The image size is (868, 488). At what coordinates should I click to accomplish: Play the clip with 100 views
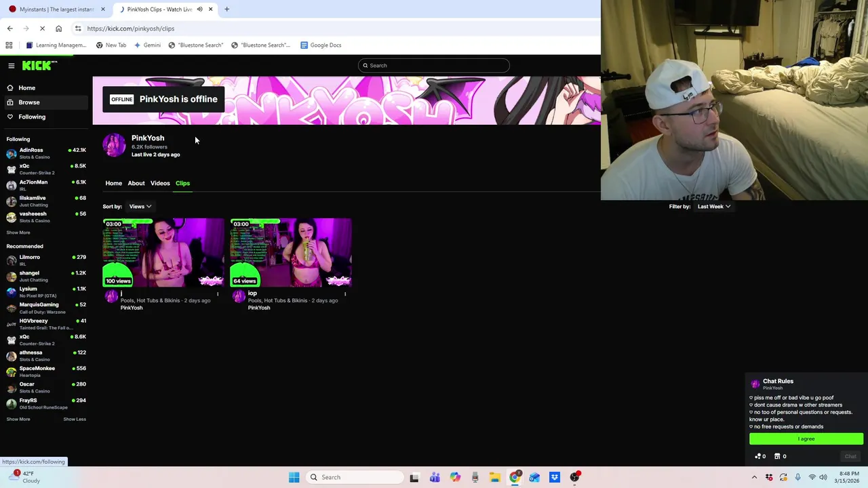[x=163, y=252]
